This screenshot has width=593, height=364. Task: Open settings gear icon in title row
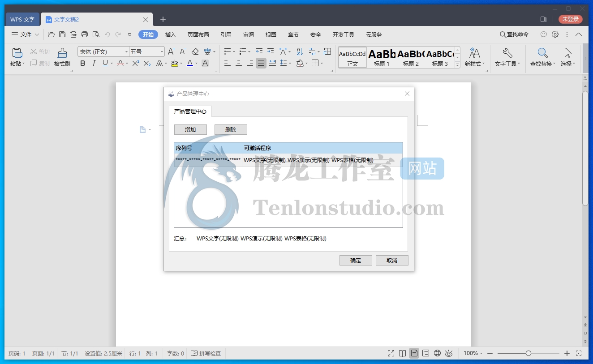coord(555,34)
